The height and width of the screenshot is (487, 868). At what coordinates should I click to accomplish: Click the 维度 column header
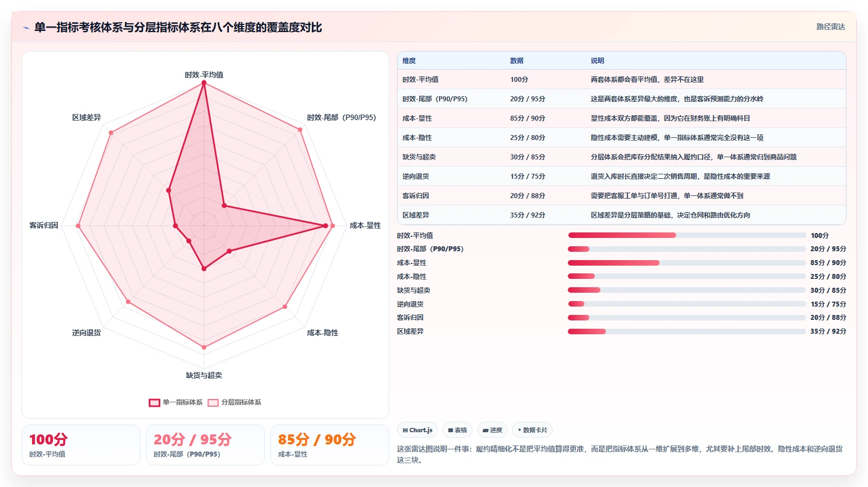click(409, 61)
